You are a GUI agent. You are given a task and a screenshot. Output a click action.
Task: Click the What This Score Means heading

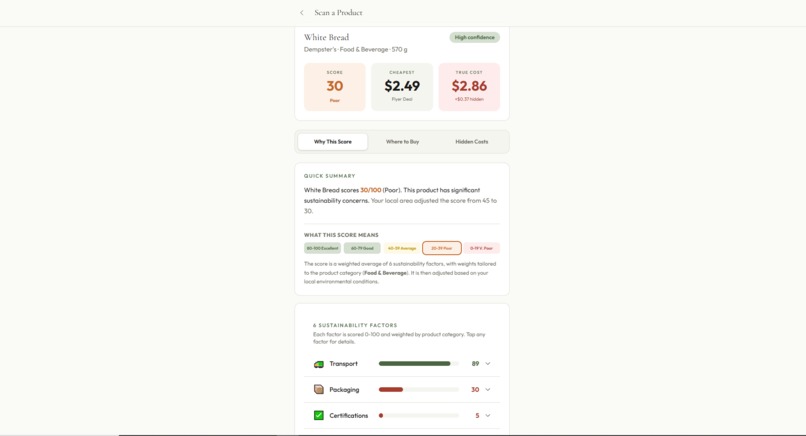click(341, 235)
